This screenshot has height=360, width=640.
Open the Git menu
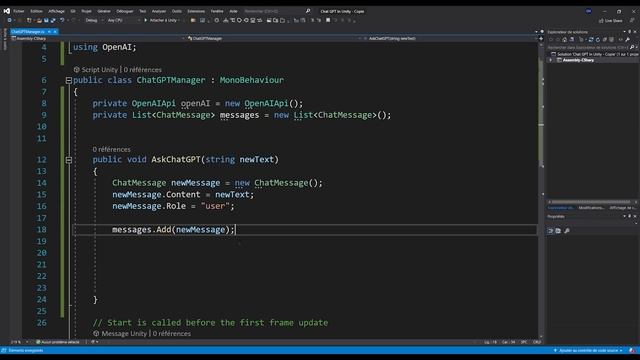click(x=73, y=11)
